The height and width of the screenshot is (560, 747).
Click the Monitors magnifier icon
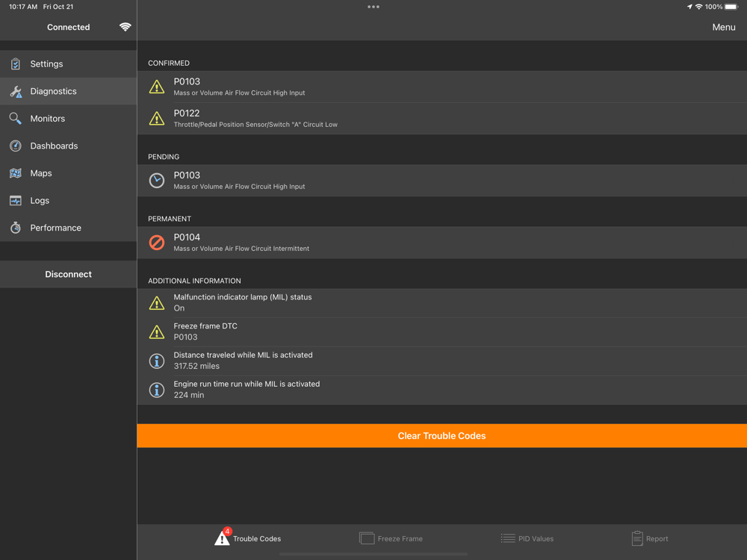coord(15,119)
